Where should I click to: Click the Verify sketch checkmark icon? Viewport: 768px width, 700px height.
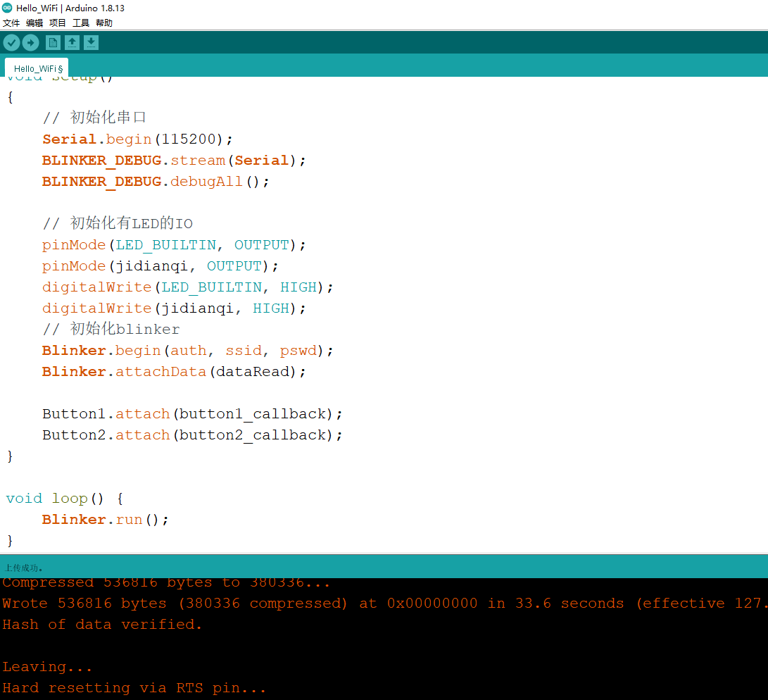click(x=11, y=42)
